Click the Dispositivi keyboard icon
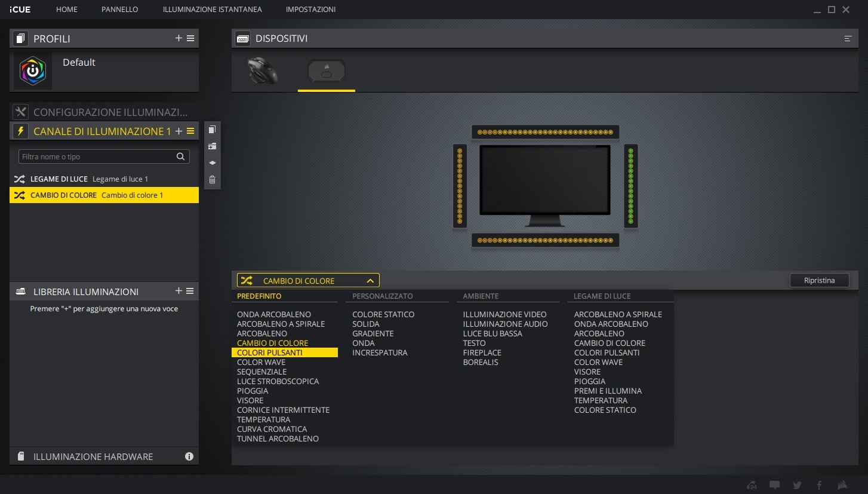 [x=242, y=39]
